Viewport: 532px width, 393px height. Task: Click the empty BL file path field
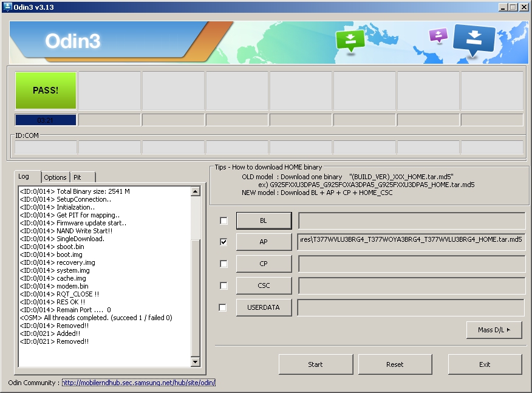411,220
